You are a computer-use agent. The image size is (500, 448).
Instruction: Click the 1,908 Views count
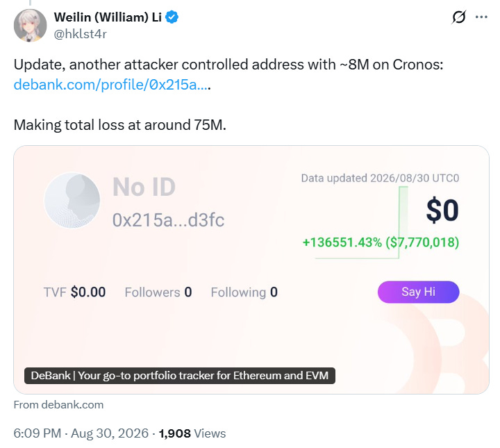click(192, 433)
